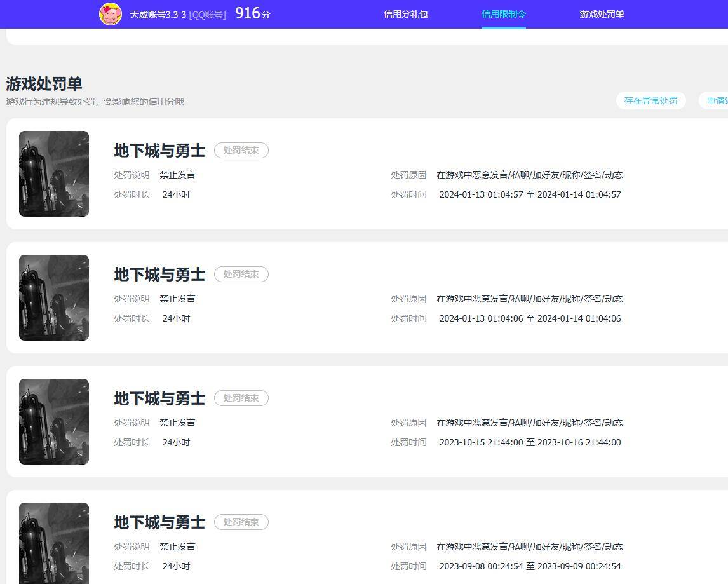The height and width of the screenshot is (584, 728).
Task: Click the 916 credit score number
Action: pos(248,13)
